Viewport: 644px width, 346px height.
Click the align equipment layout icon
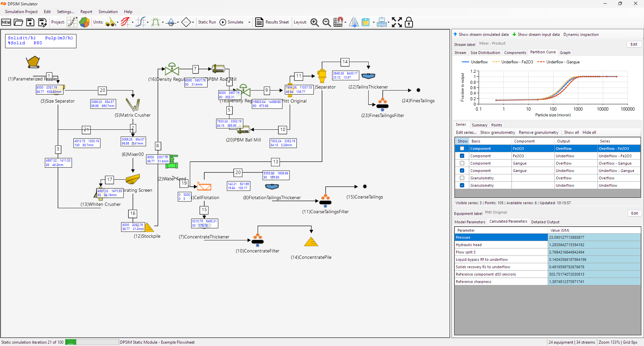tap(382, 22)
